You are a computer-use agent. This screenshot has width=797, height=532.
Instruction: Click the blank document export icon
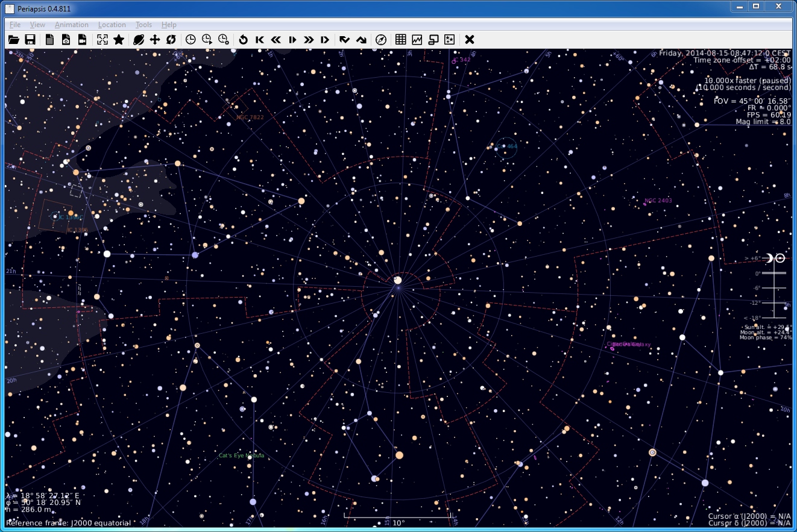pos(50,40)
